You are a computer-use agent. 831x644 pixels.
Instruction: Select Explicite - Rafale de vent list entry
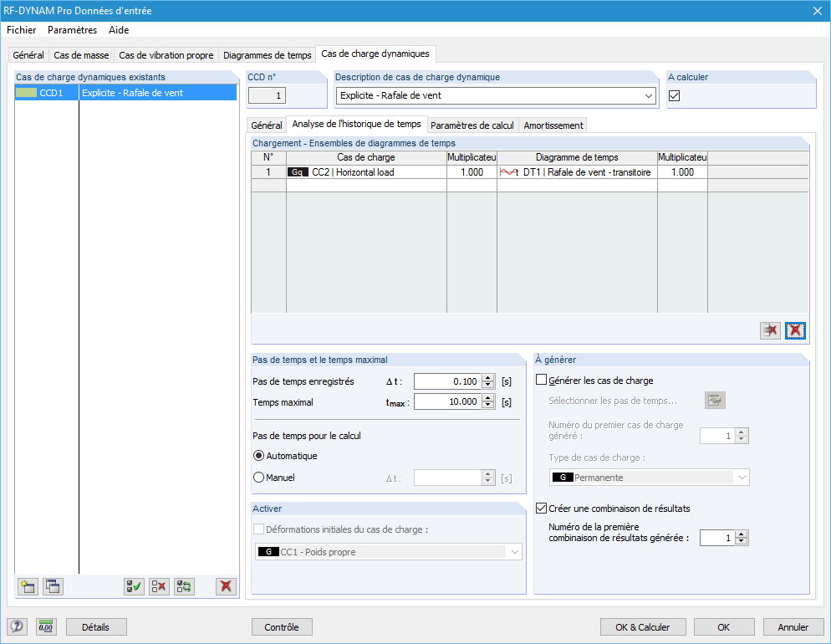tap(125, 93)
